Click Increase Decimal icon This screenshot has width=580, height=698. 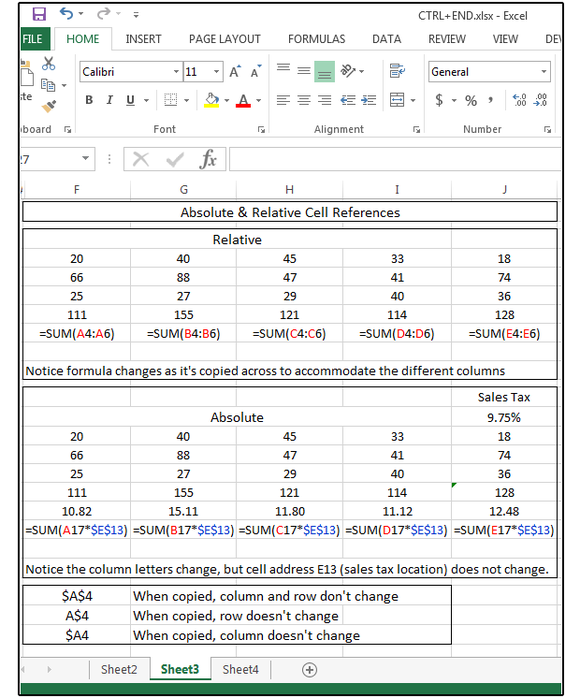coord(520,100)
